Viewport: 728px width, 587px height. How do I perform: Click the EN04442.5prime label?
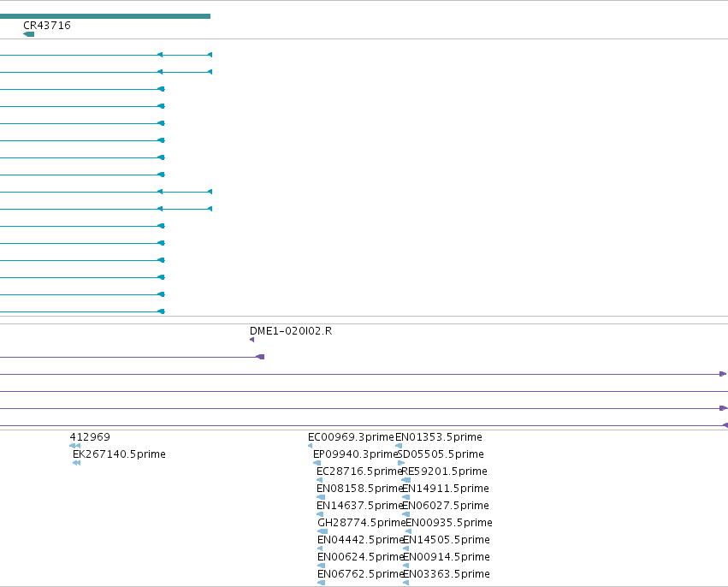(x=360, y=540)
